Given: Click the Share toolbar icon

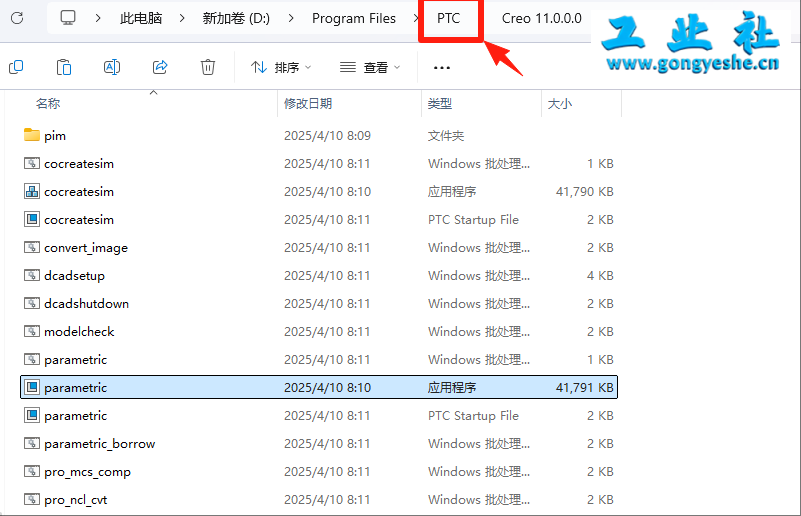Looking at the screenshot, I should coord(160,67).
